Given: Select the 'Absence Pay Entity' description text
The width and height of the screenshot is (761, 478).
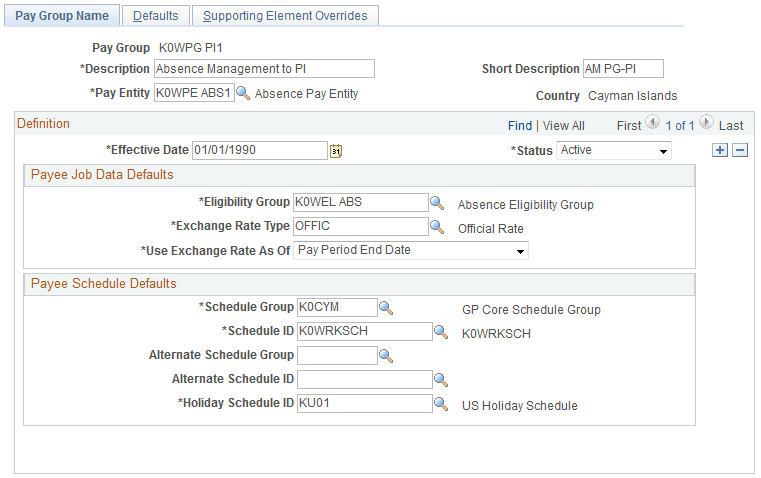Looking at the screenshot, I should click(306, 94).
